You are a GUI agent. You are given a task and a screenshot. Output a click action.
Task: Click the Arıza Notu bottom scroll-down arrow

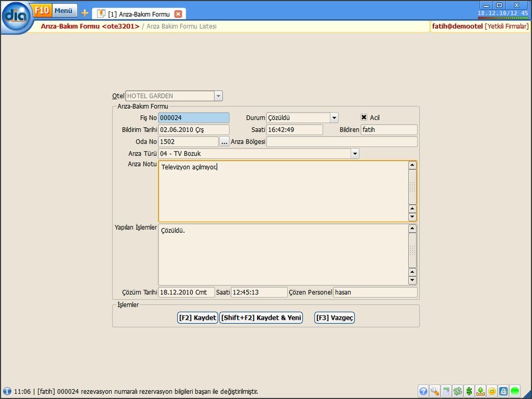pyautogui.click(x=412, y=217)
